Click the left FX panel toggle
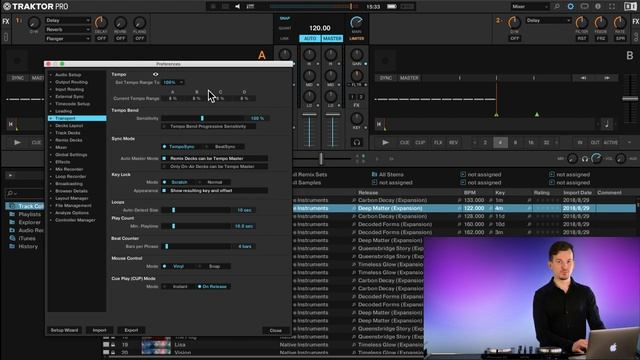This screenshot has width=640, height=360. point(6,21)
